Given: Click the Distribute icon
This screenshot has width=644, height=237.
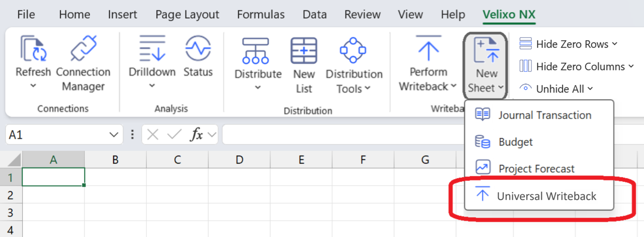Looking at the screenshot, I should (255, 51).
